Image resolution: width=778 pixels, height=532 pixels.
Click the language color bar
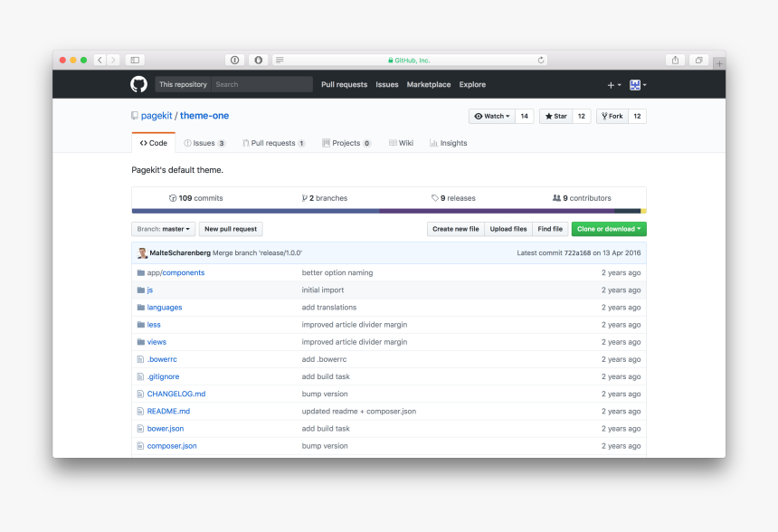click(x=389, y=211)
